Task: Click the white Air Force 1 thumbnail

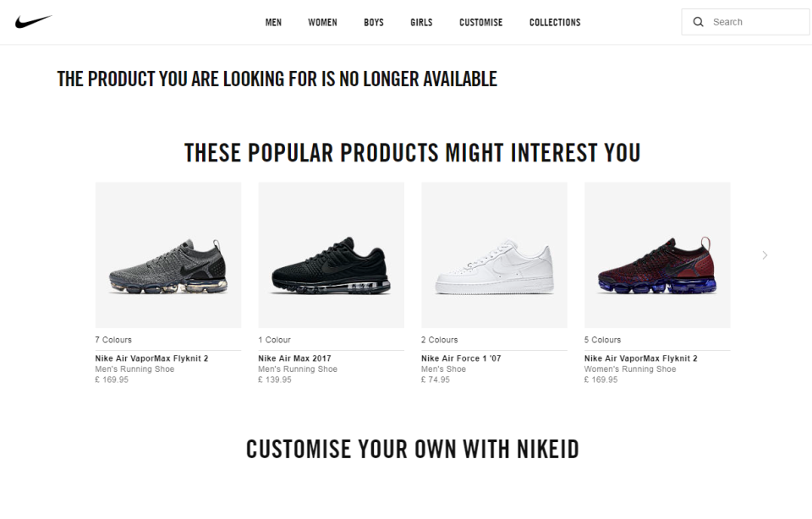Action: click(x=494, y=254)
